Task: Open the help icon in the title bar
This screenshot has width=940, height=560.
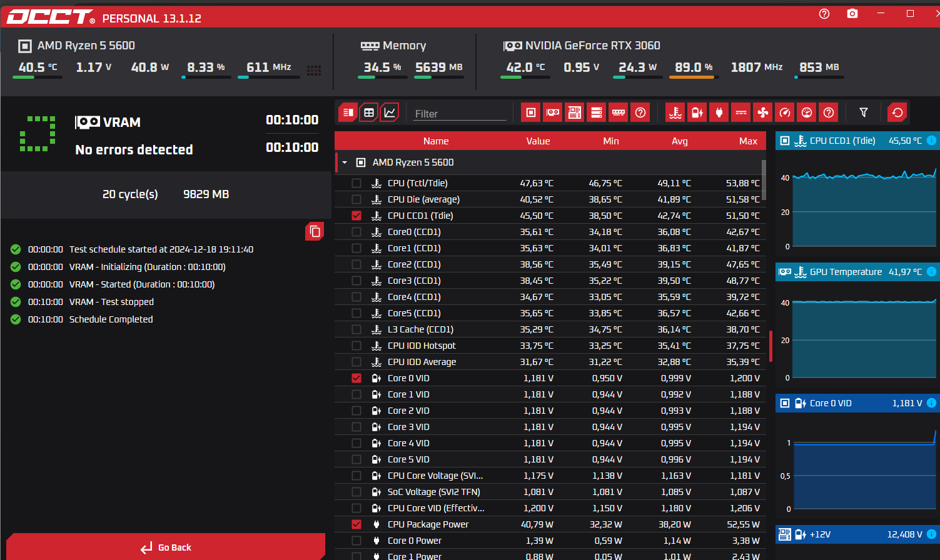Action: tap(824, 14)
